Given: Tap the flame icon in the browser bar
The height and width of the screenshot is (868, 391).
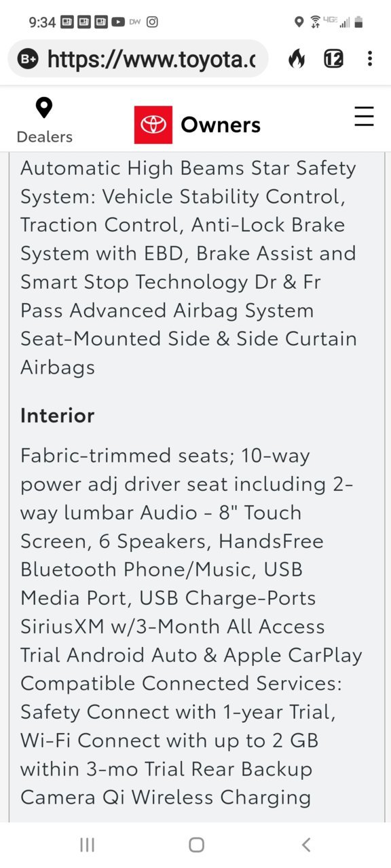Looking at the screenshot, I should (x=297, y=59).
